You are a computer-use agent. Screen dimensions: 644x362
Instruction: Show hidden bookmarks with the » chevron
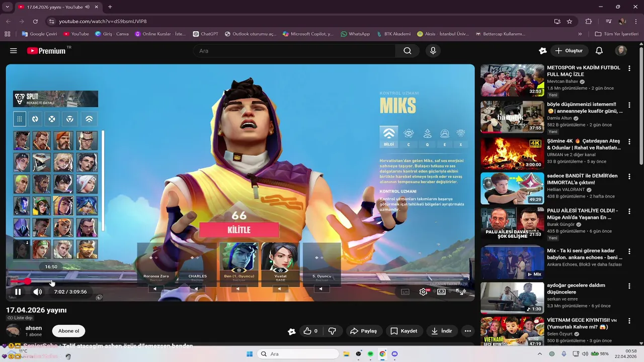[580, 34]
